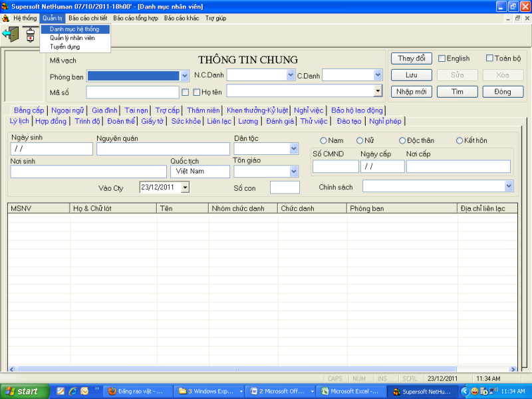Open the Phòng ban dropdown
This screenshot has width=532, height=399.
(x=185, y=76)
